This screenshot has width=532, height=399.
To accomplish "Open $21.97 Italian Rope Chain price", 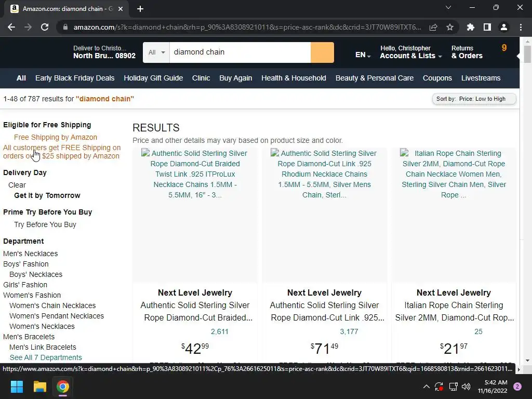I will (454, 349).
